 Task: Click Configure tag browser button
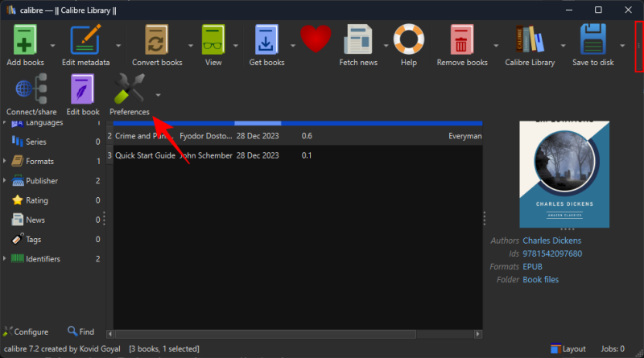pos(26,331)
